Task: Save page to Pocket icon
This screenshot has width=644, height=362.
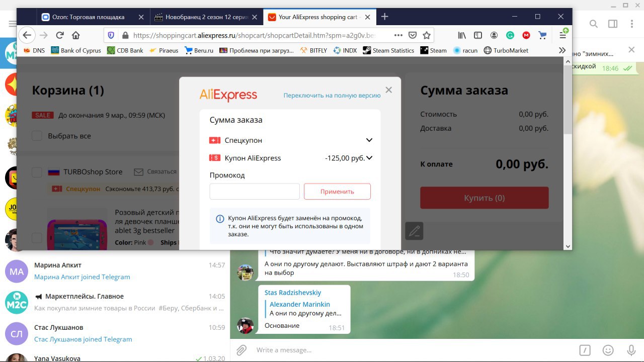Action: tap(413, 35)
